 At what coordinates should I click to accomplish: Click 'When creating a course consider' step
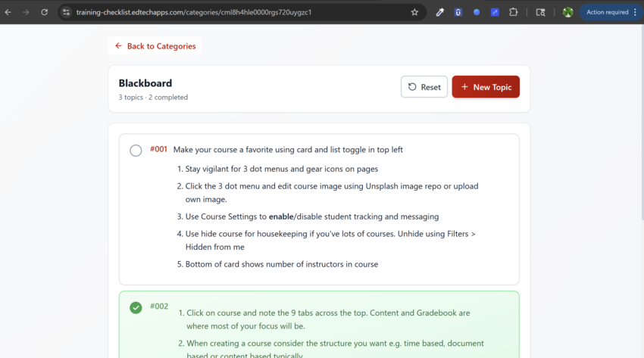pos(335,349)
